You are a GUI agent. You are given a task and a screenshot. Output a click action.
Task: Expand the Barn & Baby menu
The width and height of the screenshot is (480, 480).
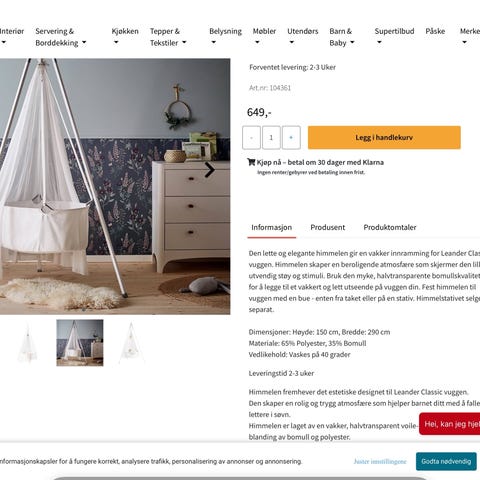[x=342, y=37]
